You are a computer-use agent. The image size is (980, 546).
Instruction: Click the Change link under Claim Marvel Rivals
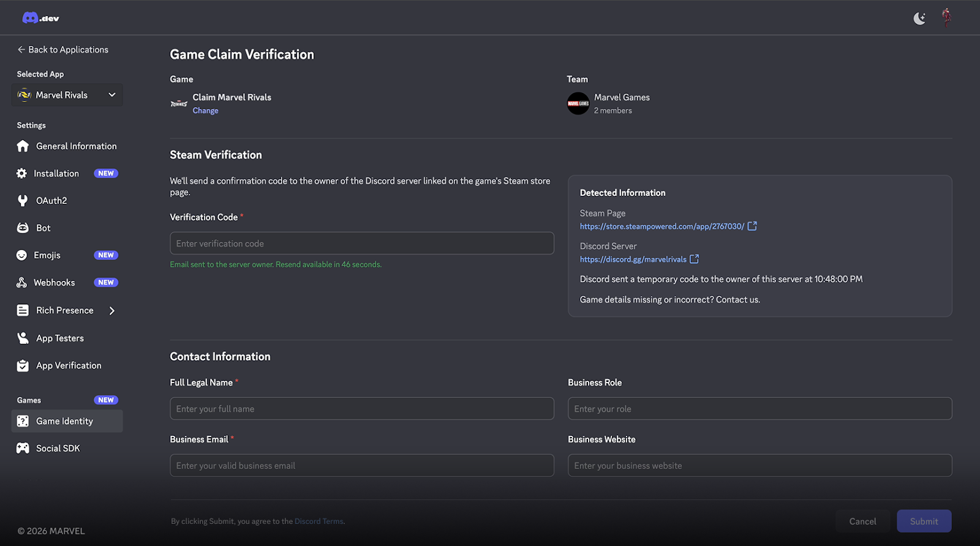(205, 110)
